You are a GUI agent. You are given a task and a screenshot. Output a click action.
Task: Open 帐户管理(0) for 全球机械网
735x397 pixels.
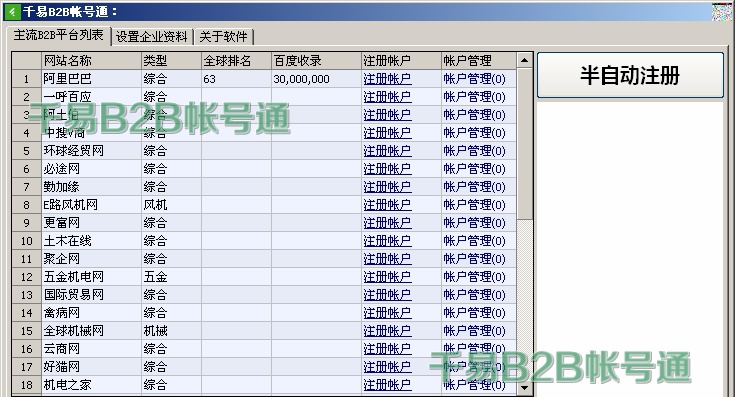point(474,331)
